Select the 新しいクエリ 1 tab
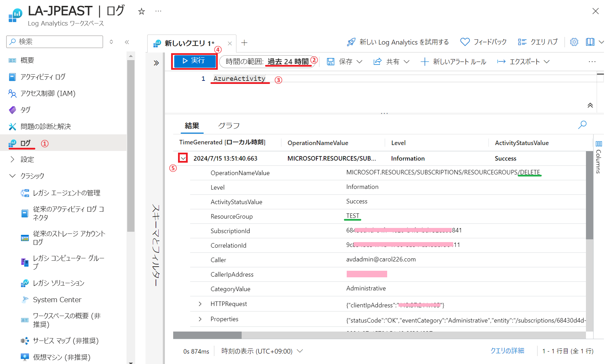The width and height of the screenshot is (607, 364). pyautogui.click(x=189, y=43)
